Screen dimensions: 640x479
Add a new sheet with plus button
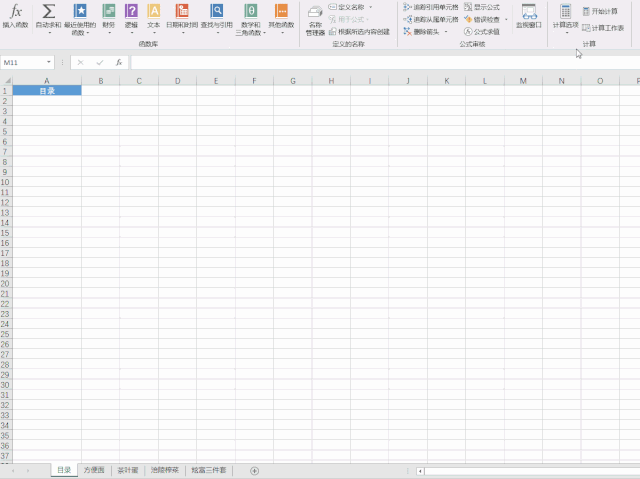(x=254, y=470)
